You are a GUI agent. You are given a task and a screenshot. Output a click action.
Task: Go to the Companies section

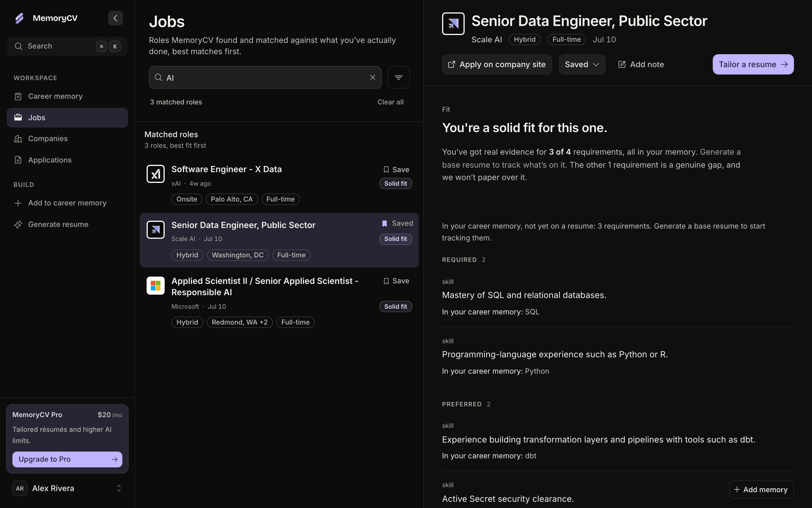[x=67, y=139]
